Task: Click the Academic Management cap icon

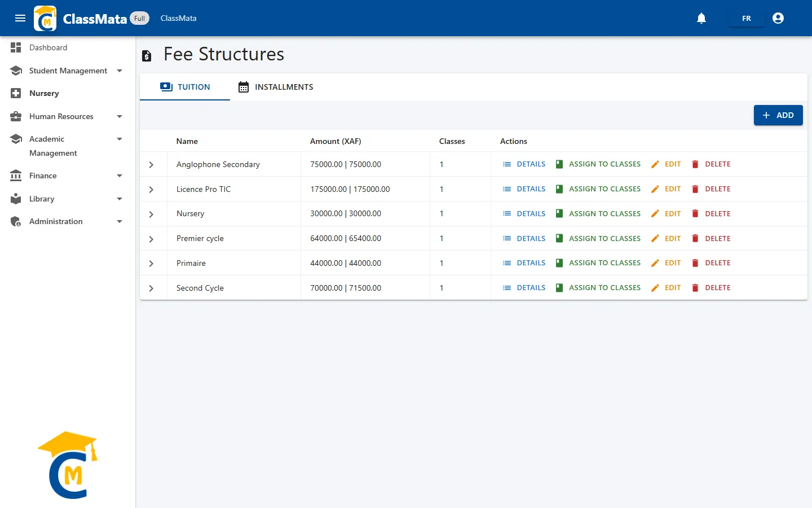Action: coord(16,139)
